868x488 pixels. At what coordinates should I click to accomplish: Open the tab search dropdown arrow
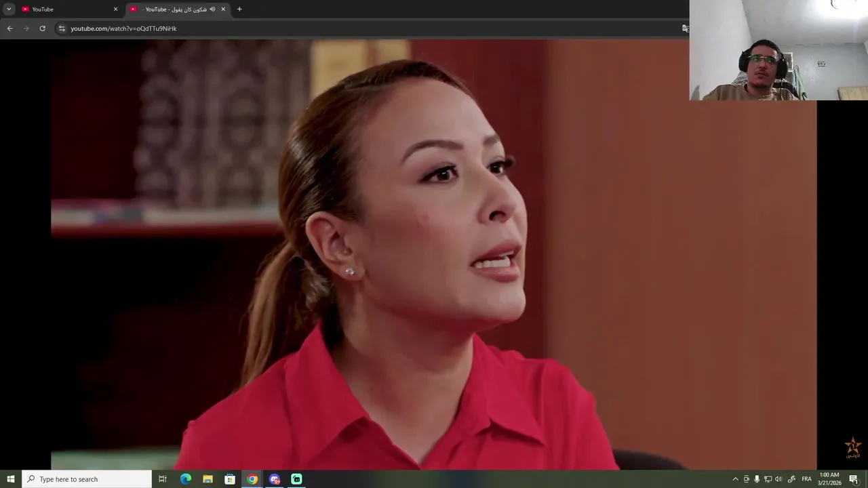point(9,9)
